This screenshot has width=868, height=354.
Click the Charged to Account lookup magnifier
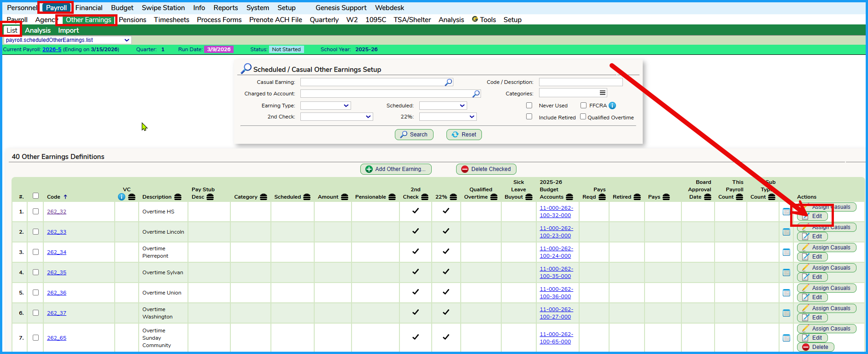pyautogui.click(x=476, y=94)
